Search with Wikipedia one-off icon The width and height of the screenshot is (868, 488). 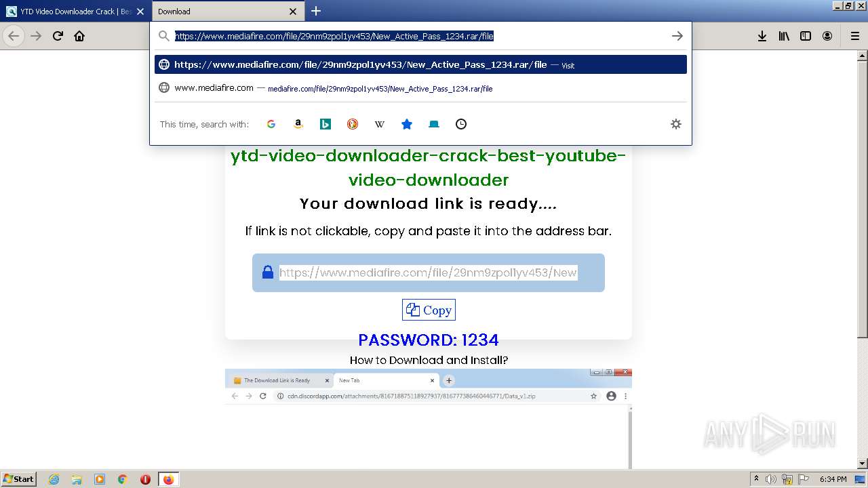pos(380,124)
